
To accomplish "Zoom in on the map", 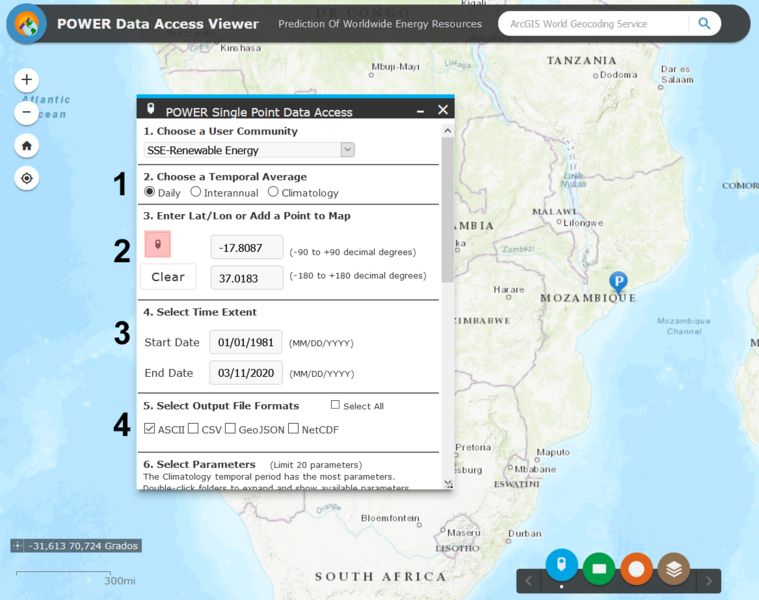I will pyautogui.click(x=27, y=80).
